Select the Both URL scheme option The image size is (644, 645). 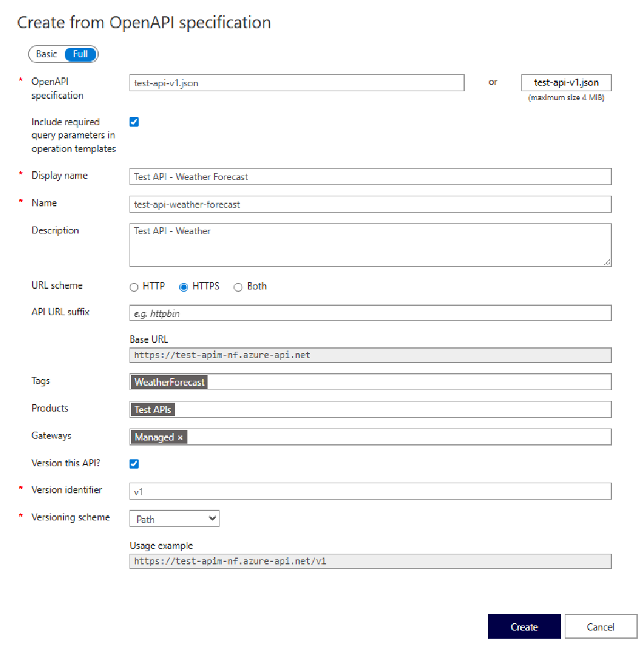(238, 287)
